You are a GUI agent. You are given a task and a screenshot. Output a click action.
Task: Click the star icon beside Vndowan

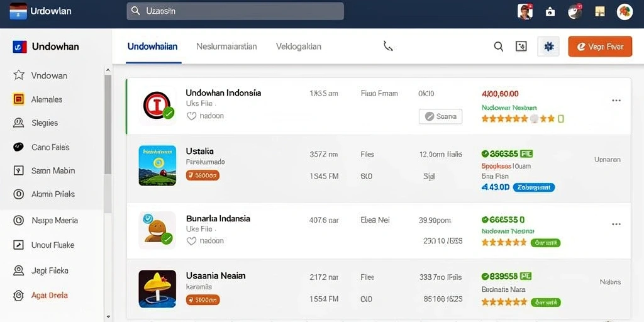pyautogui.click(x=18, y=75)
